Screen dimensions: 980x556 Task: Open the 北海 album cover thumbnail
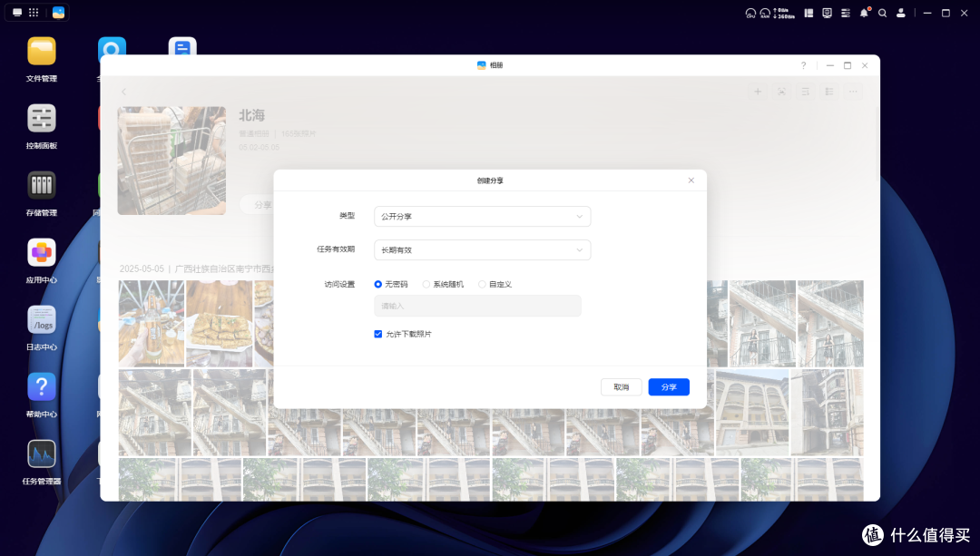171,161
